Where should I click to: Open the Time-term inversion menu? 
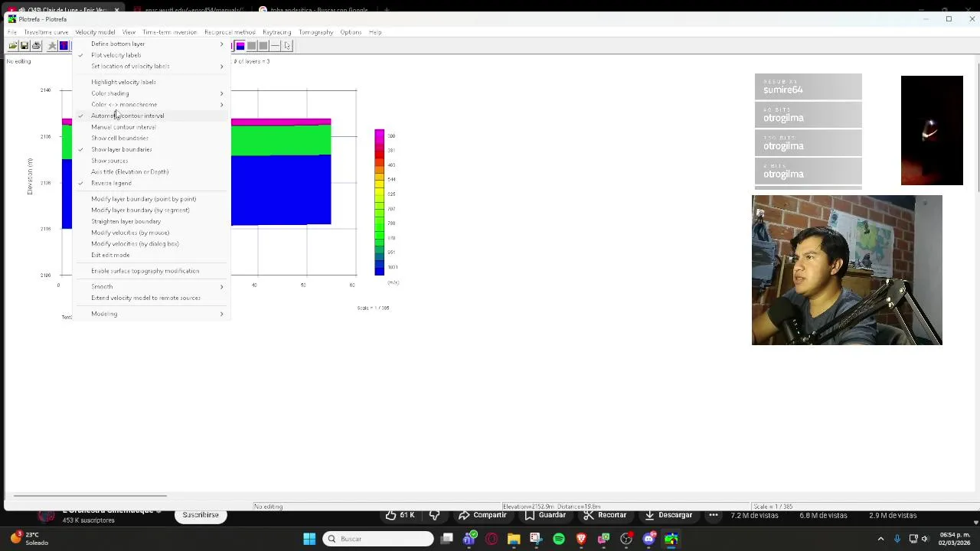pyautogui.click(x=169, y=32)
